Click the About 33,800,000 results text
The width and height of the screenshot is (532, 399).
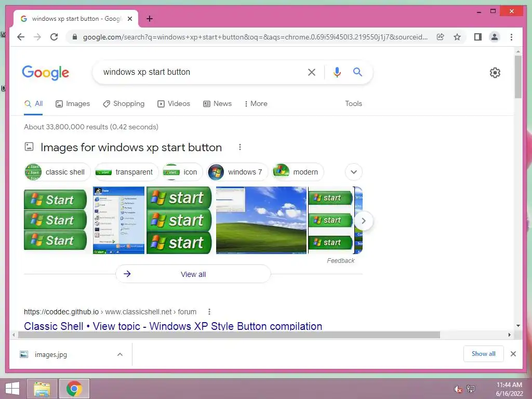(91, 127)
